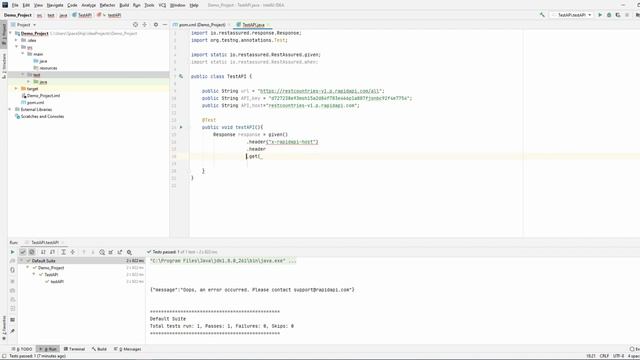Click the CRLF line separator in status bar

[604, 356]
